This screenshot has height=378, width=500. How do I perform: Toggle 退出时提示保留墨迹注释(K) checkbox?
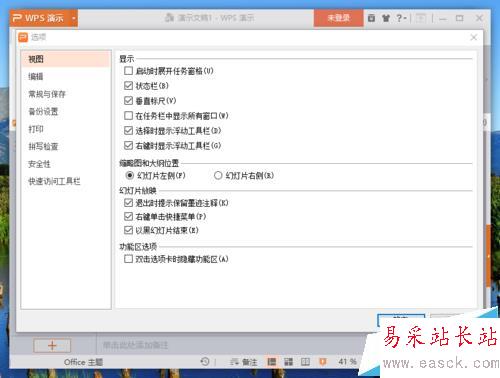(x=128, y=203)
